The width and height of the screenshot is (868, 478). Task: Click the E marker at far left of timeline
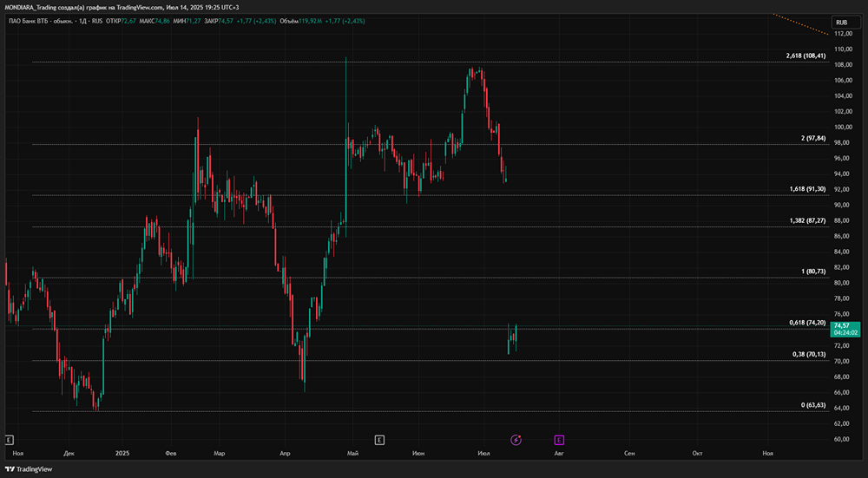(x=10, y=440)
